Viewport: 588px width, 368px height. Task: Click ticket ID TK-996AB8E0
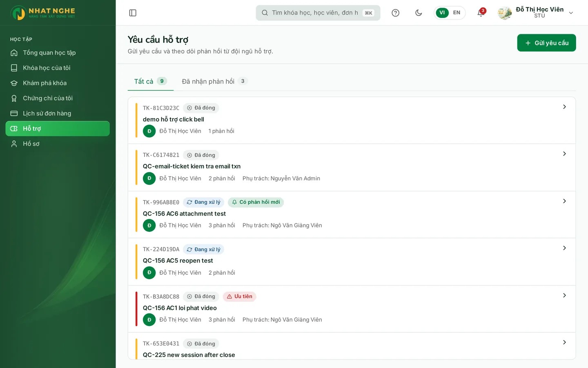click(x=161, y=202)
